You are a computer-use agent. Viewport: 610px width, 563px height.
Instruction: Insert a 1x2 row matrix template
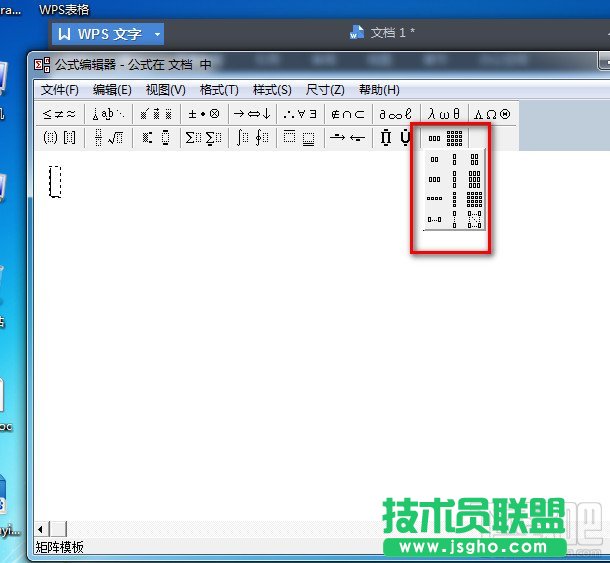coord(435,160)
